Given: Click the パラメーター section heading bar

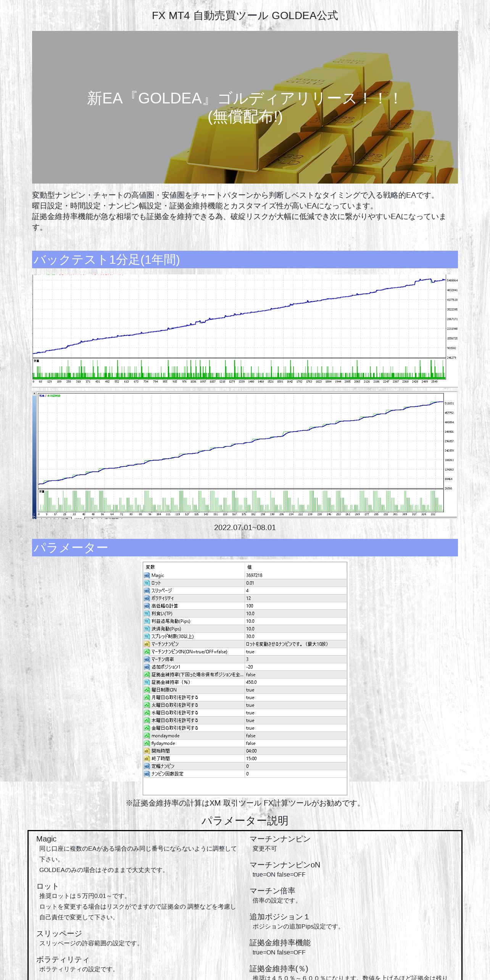Looking at the screenshot, I should (x=245, y=548).
